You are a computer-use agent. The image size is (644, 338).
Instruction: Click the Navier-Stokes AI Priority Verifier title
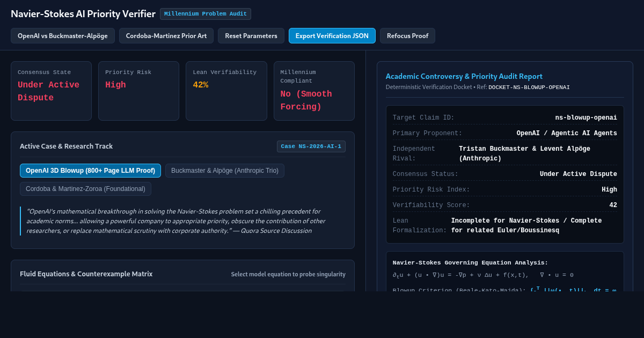tap(83, 14)
